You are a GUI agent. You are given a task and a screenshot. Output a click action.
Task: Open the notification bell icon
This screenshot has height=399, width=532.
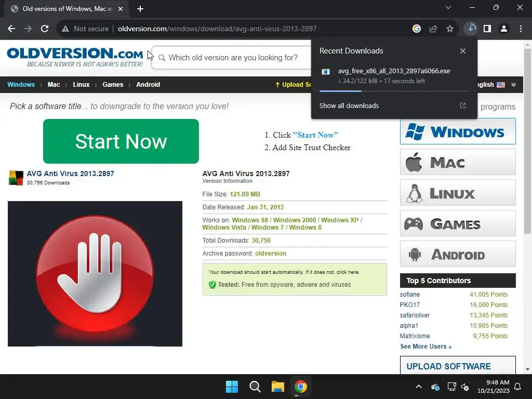point(518,387)
